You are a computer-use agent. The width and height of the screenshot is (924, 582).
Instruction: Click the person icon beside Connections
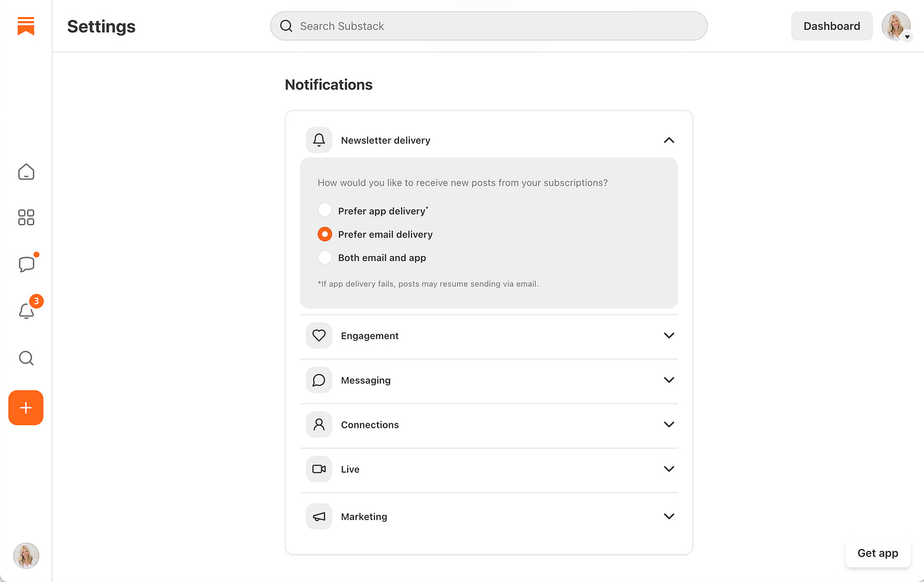(x=319, y=425)
